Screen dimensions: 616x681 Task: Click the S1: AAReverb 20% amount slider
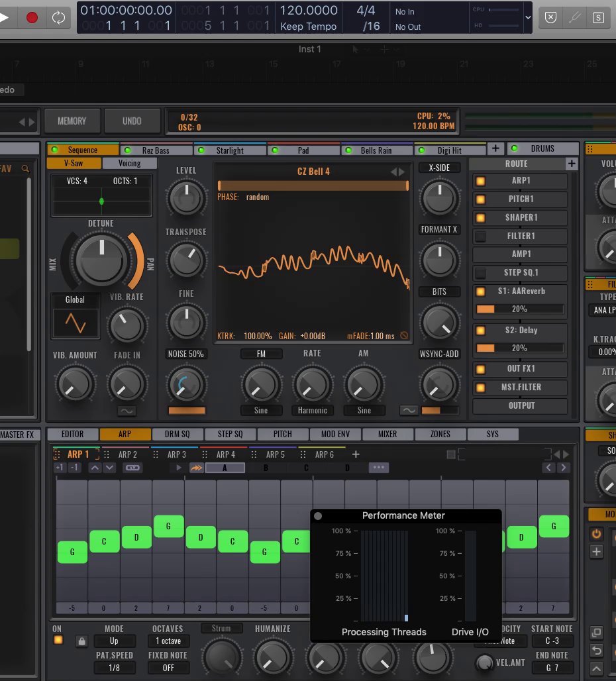(x=519, y=309)
